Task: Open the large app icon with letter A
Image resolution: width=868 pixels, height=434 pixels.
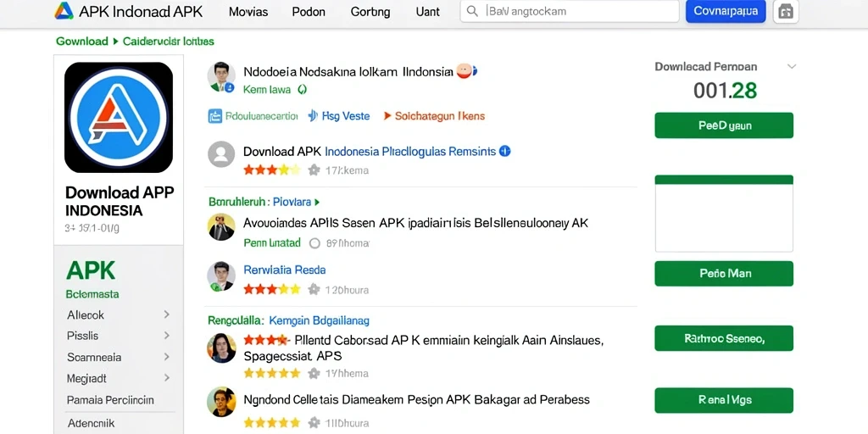Action: tap(119, 117)
